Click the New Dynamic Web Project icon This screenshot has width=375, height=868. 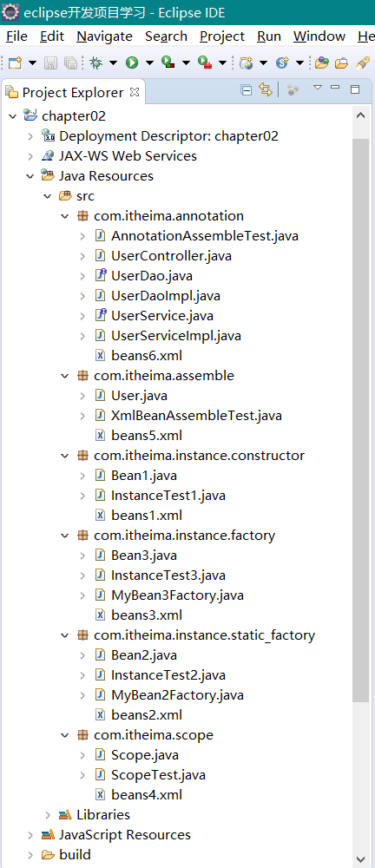[246, 62]
